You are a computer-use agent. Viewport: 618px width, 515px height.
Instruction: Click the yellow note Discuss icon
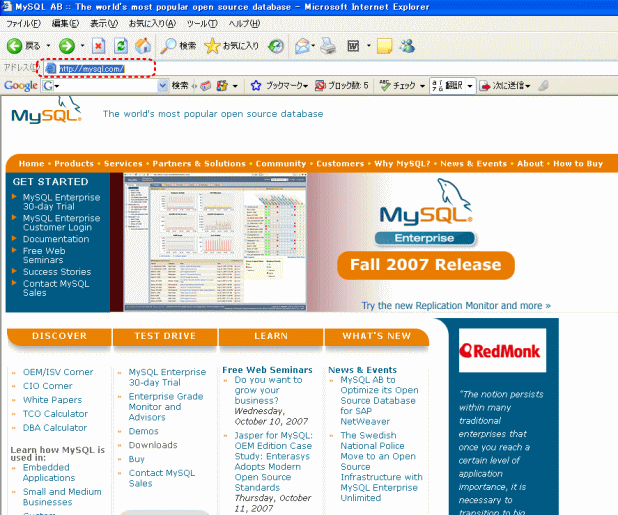[x=384, y=46]
